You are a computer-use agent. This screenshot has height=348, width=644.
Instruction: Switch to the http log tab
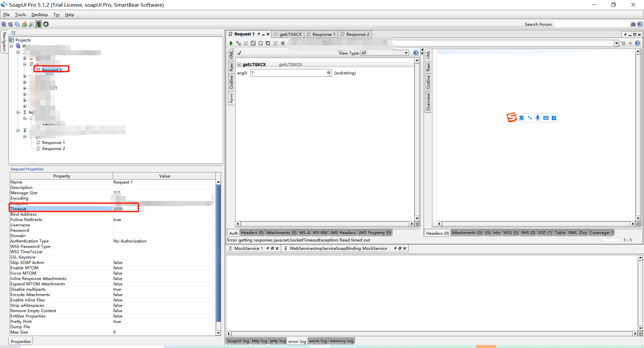[260, 341]
